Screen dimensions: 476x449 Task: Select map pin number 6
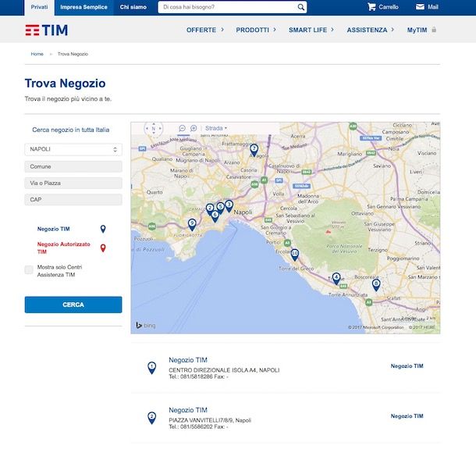(x=215, y=216)
